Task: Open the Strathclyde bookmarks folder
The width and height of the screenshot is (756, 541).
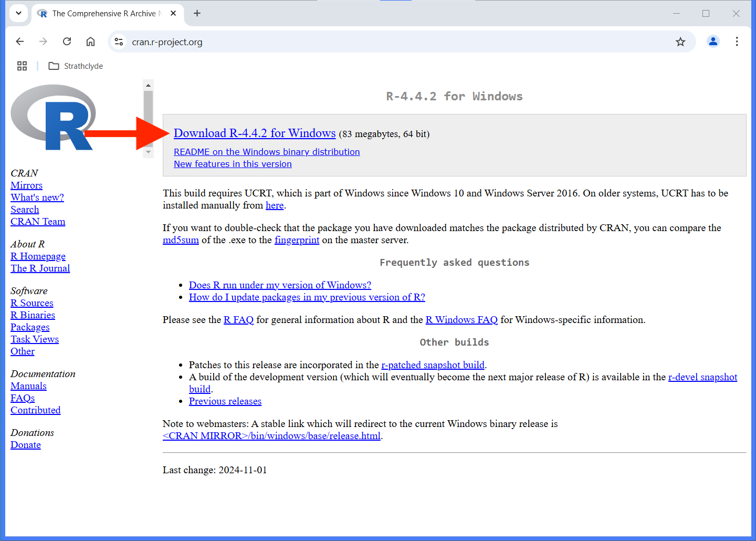Action: click(x=76, y=66)
